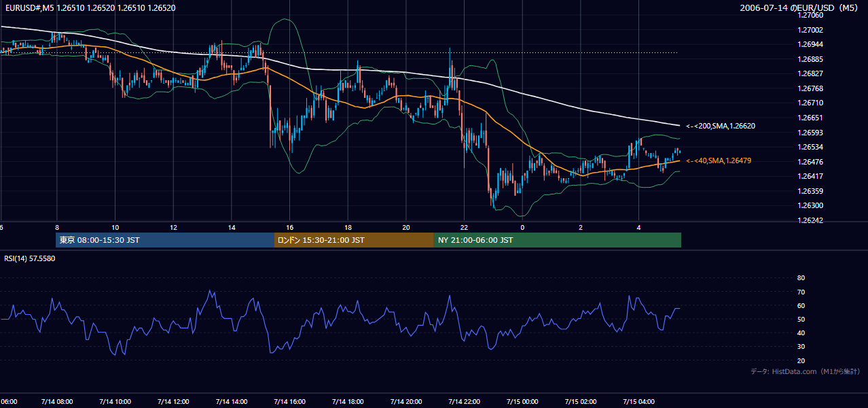Click hour tick 12 below price chart
This screenshot has height=408, width=868.
tap(173, 227)
